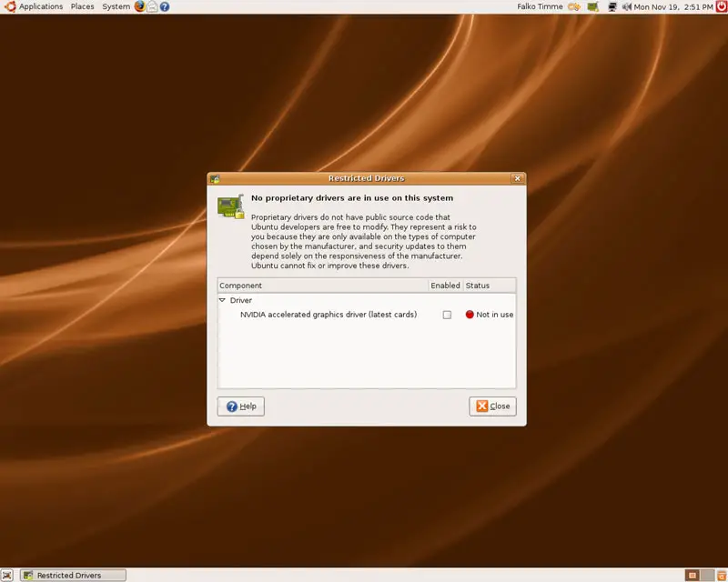
Task: Click the restricted drivers tray card icon
Action: coord(593,6)
